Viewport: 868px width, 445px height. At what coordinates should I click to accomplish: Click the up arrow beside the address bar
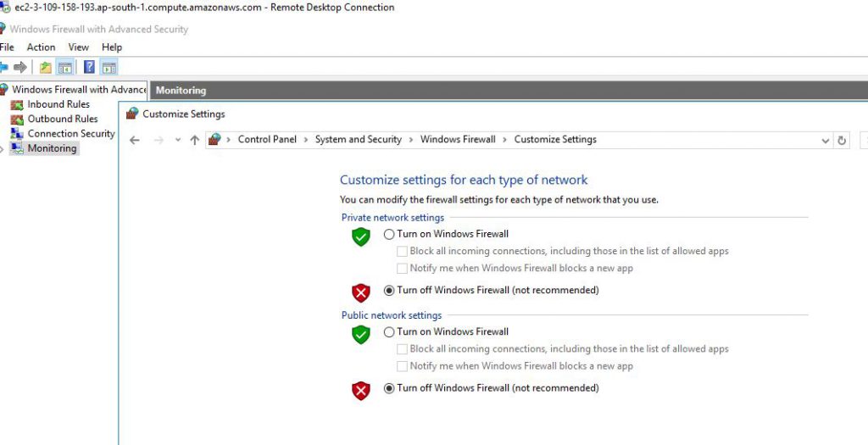point(194,140)
